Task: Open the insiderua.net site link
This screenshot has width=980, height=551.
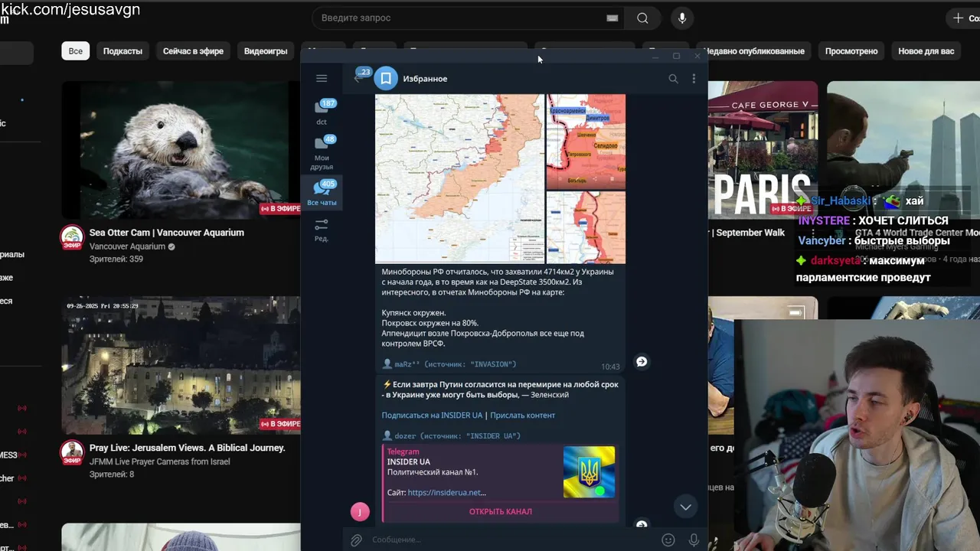Action: click(446, 493)
